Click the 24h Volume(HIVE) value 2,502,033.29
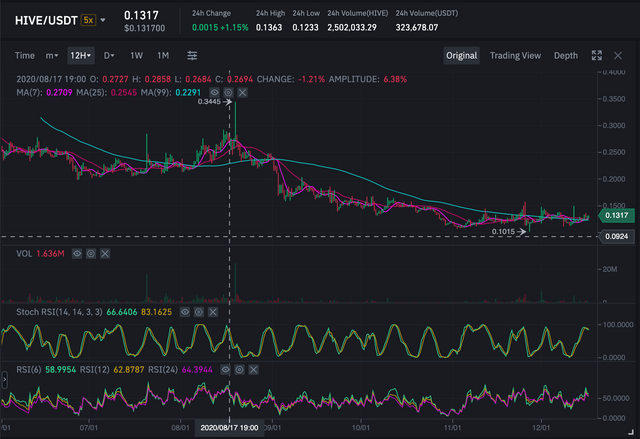The image size is (640, 439). (x=352, y=27)
